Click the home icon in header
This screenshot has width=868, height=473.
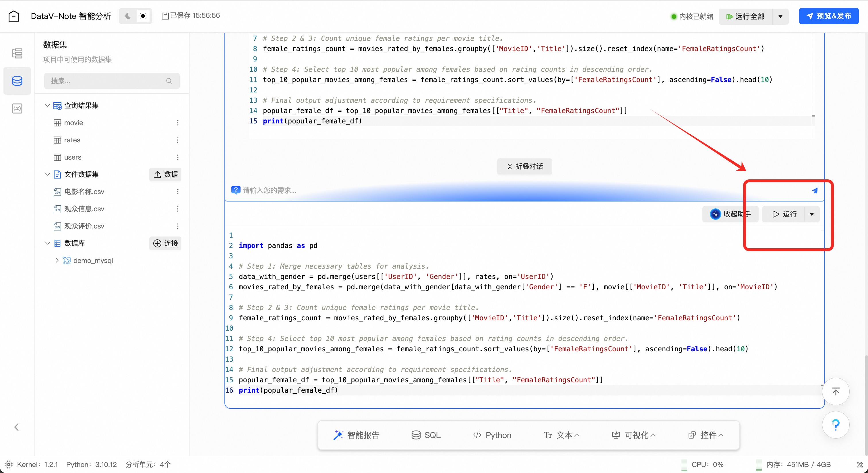point(13,16)
